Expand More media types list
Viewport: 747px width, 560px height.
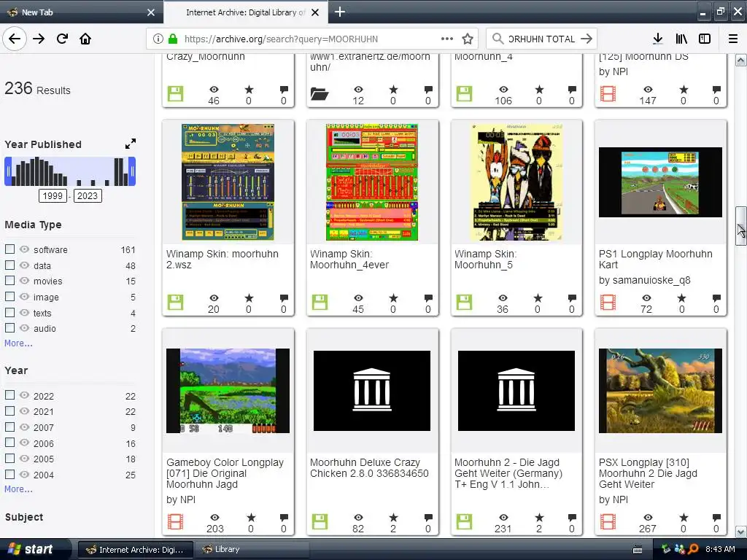click(x=18, y=343)
